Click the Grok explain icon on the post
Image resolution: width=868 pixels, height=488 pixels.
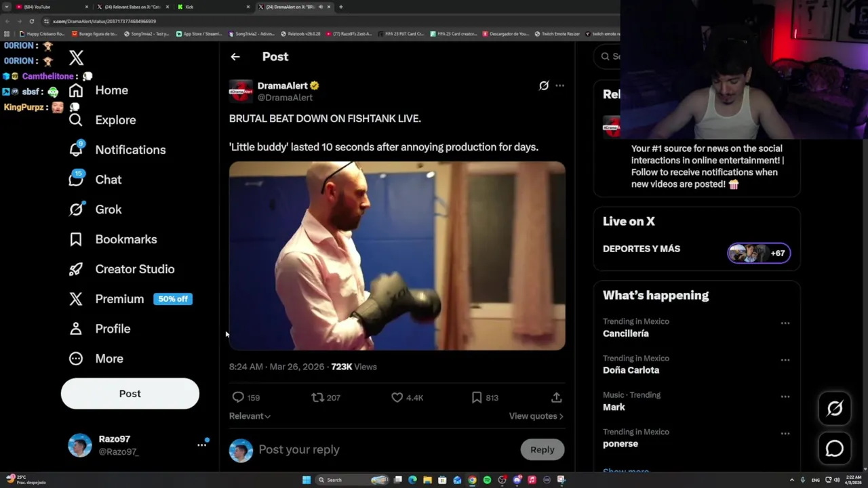click(544, 85)
